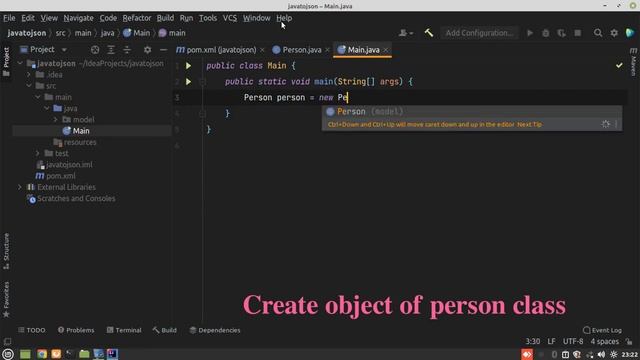Collapse the java folder in tree
The width and height of the screenshot is (640, 360).
(47, 108)
